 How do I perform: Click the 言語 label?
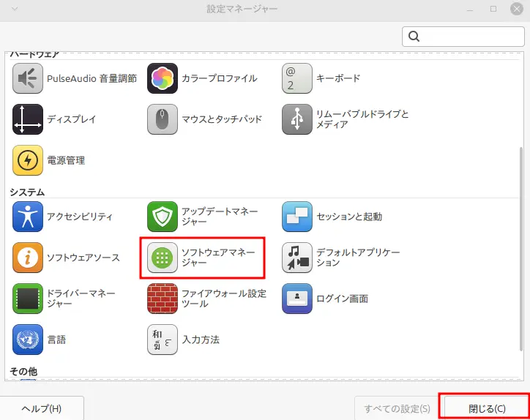click(x=56, y=340)
